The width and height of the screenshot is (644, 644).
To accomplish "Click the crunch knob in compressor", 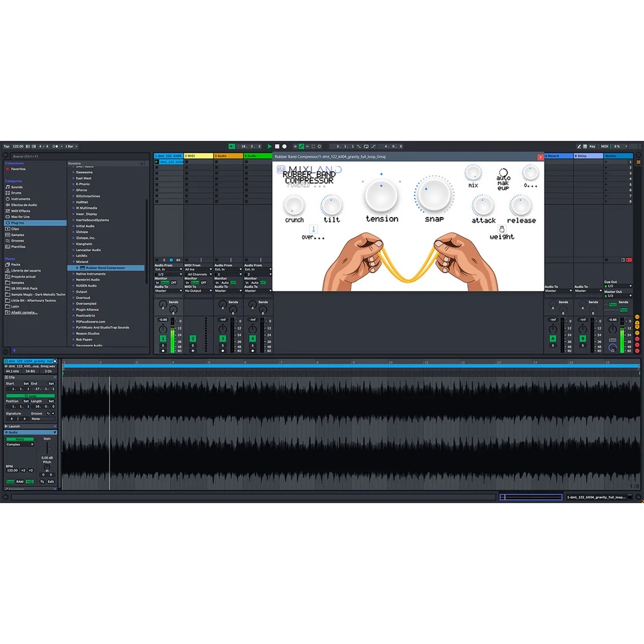I will click(294, 206).
